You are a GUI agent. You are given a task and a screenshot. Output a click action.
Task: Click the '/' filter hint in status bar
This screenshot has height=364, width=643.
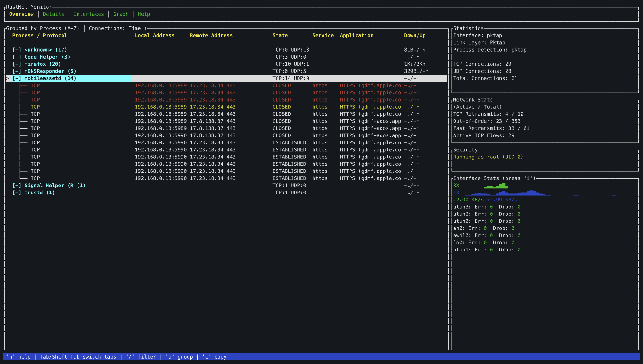(x=141, y=357)
